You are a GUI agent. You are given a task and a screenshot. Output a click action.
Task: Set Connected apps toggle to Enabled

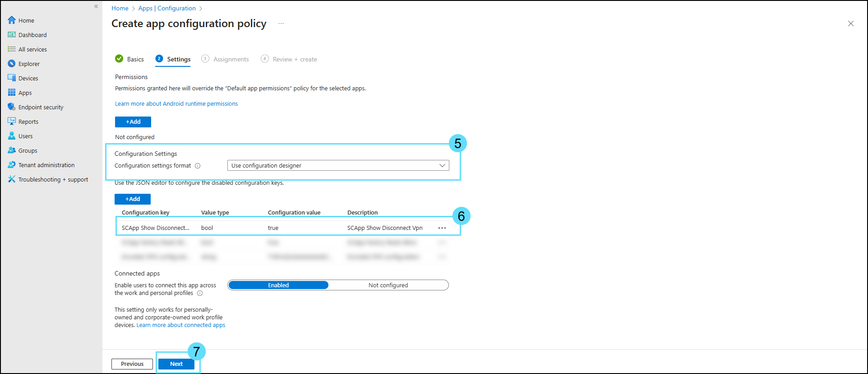coord(278,285)
